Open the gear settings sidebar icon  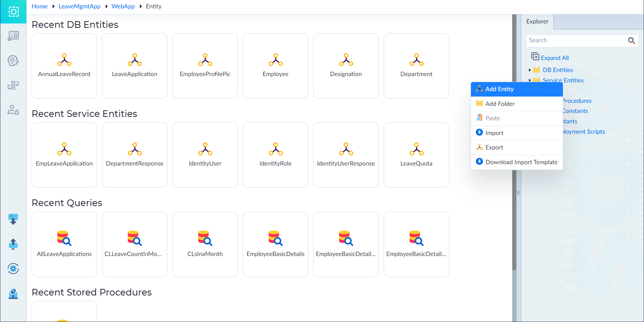[13, 268]
